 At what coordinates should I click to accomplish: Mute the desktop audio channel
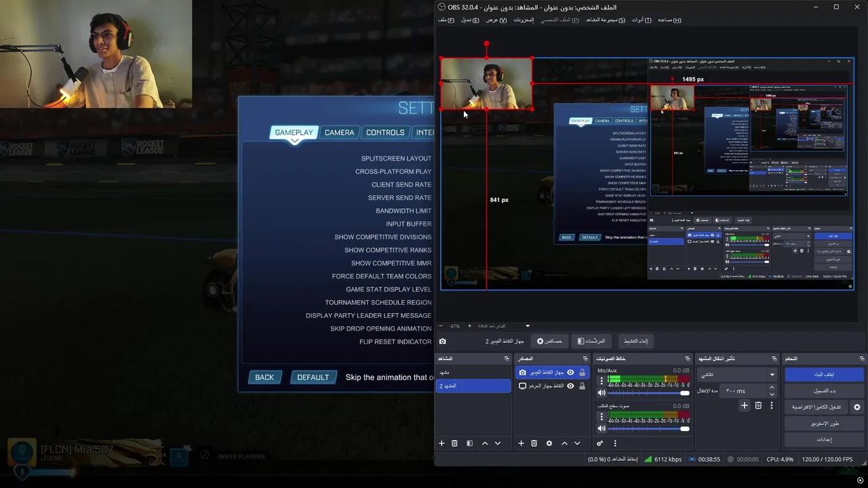pos(601,428)
